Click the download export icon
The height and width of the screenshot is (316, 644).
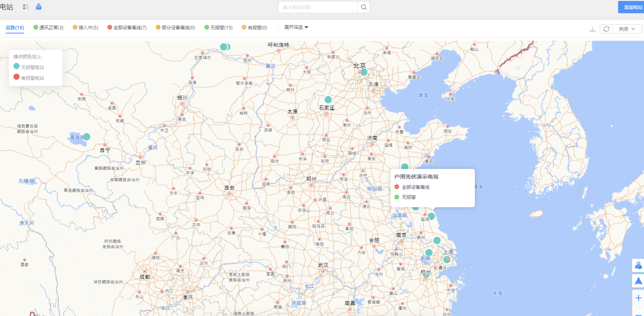(x=592, y=29)
